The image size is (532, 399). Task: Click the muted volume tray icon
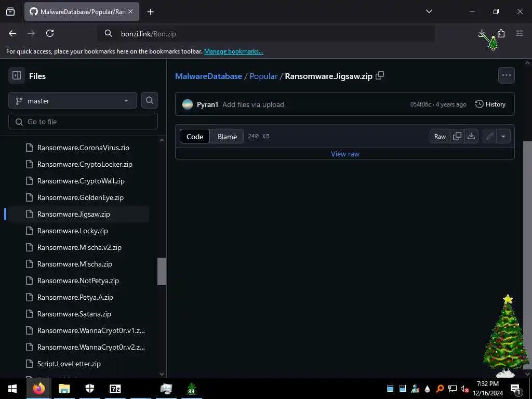tap(464, 389)
